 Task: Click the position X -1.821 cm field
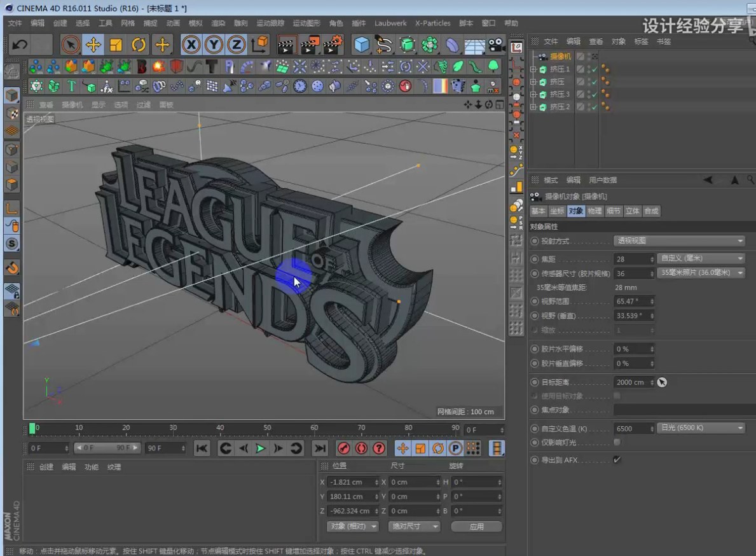point(353,482)
